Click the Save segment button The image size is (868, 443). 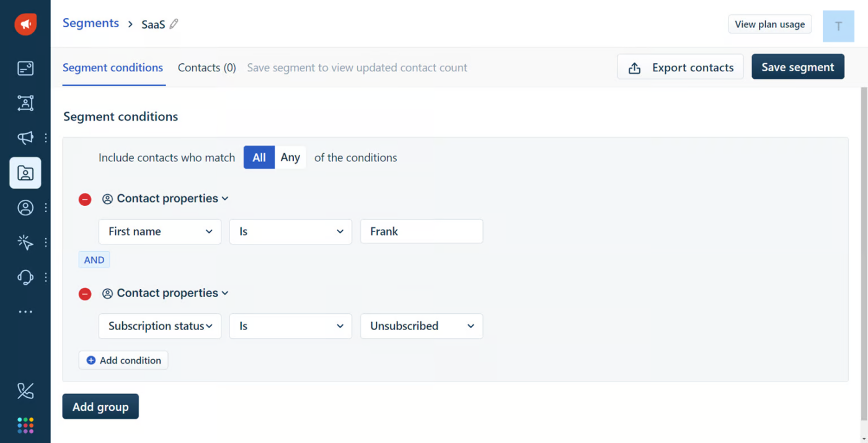pos(797,67)
